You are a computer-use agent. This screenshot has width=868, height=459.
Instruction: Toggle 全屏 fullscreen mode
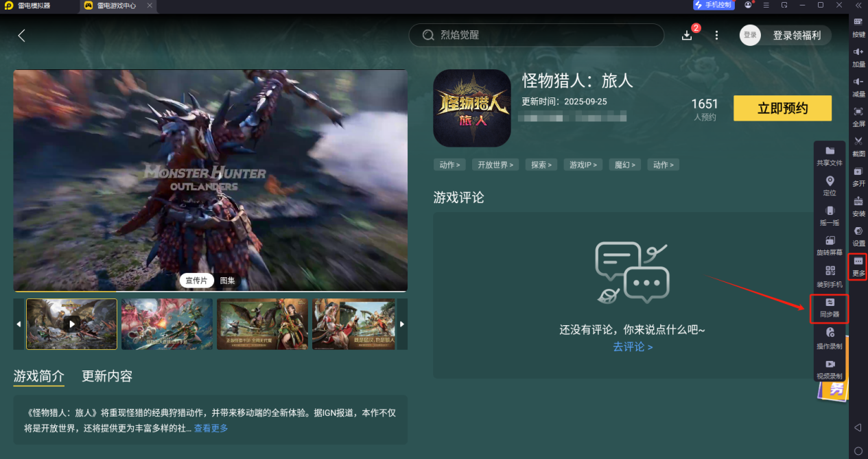[858, 117]
